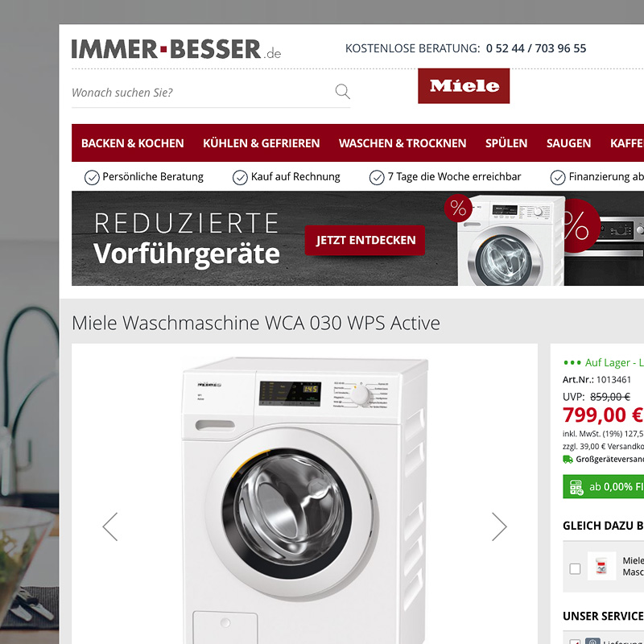The height and width of the screenshot is (644, 644).
Task: Click the percent badge on banner washer
Action: coord(458,208)
